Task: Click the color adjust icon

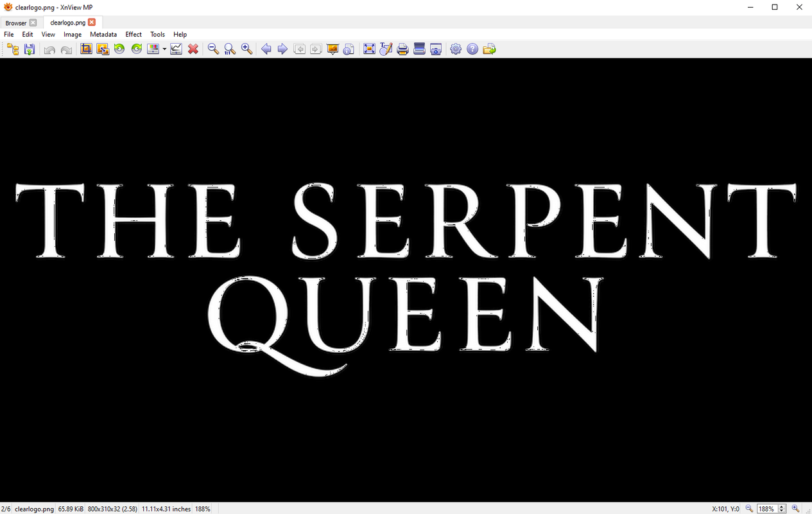Action: coord(153,49)
